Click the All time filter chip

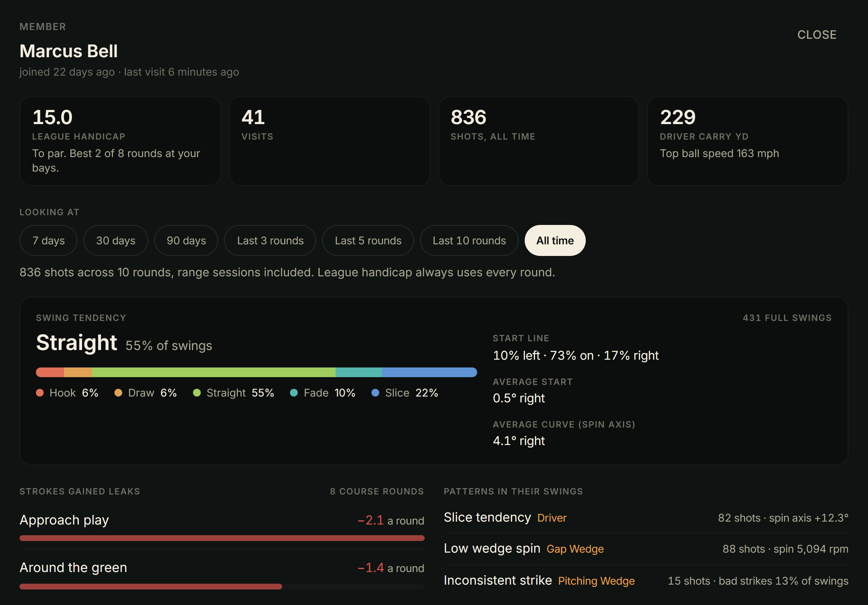click(555, 240)
